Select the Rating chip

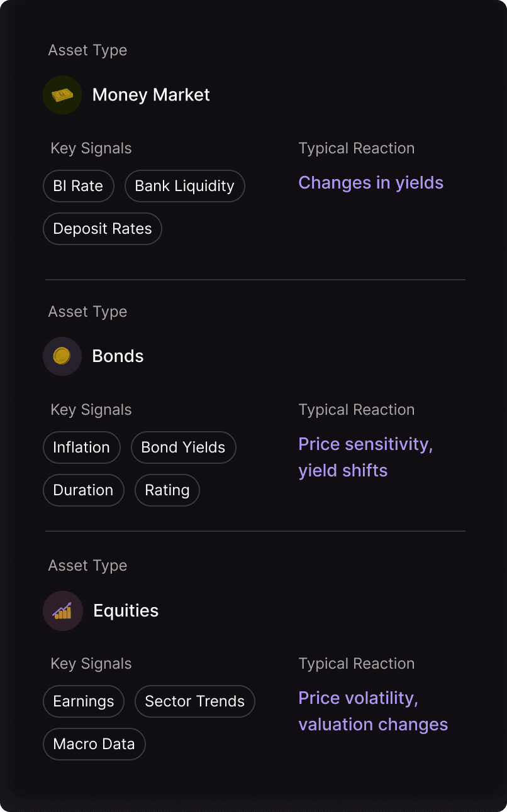[x=167, y=490]
